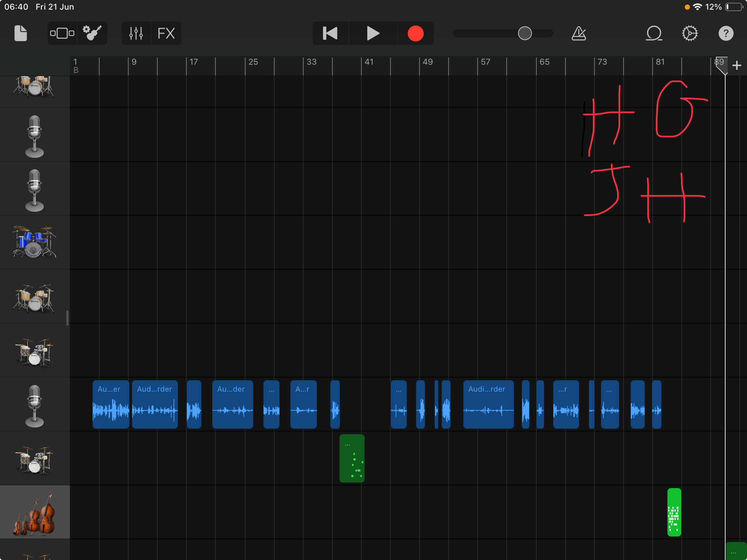Select the long 'Audi...rder' audio region

488,404
